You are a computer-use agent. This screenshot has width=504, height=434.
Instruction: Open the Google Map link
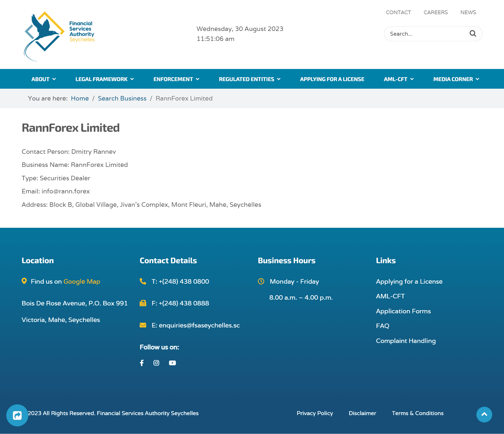(82, 282)
